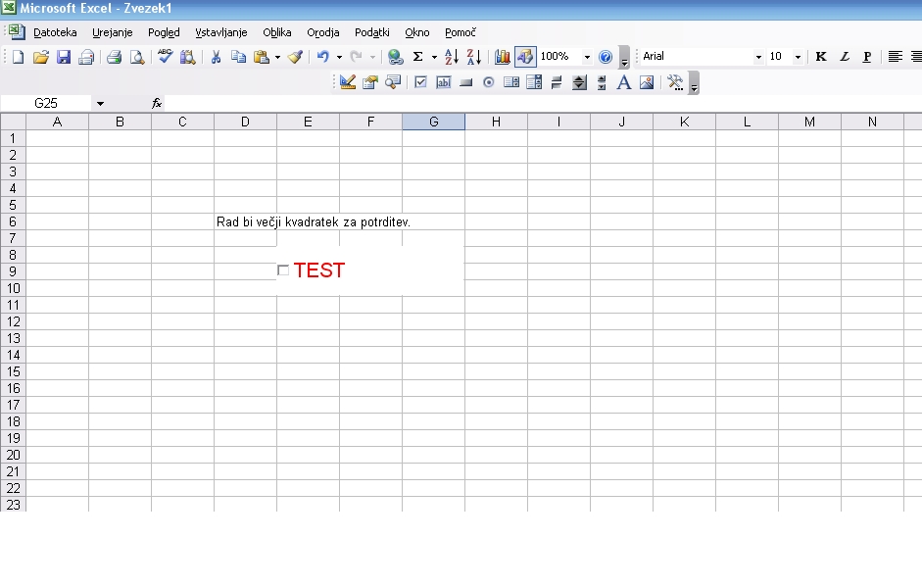Sort ascending A to Z
Viewport: 922px width, 588px height.
[452, 57]
